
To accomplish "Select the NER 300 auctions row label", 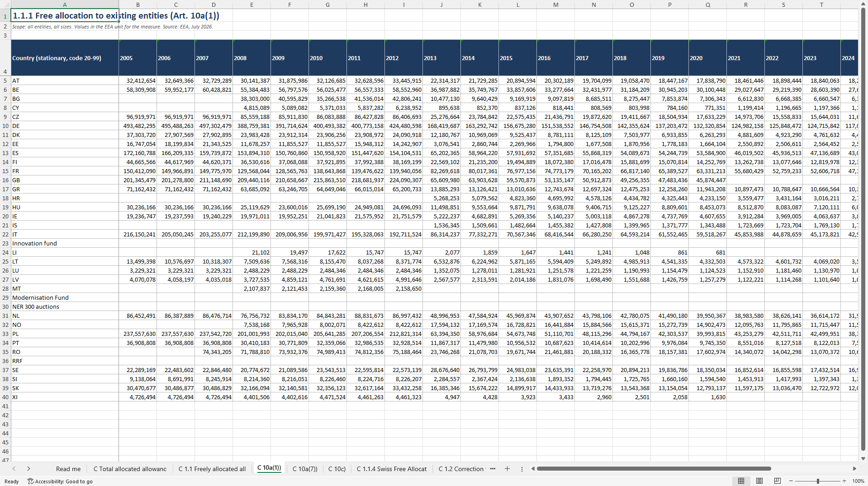I will tap(65, 307).
